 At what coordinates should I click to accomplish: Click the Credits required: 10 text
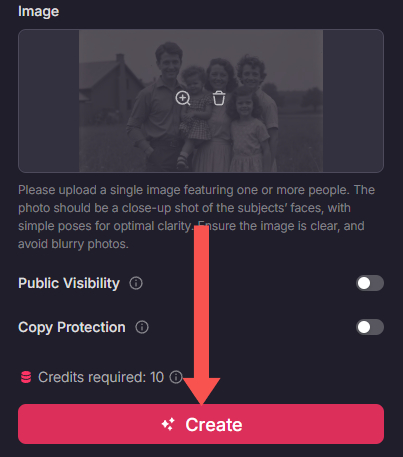101,377
